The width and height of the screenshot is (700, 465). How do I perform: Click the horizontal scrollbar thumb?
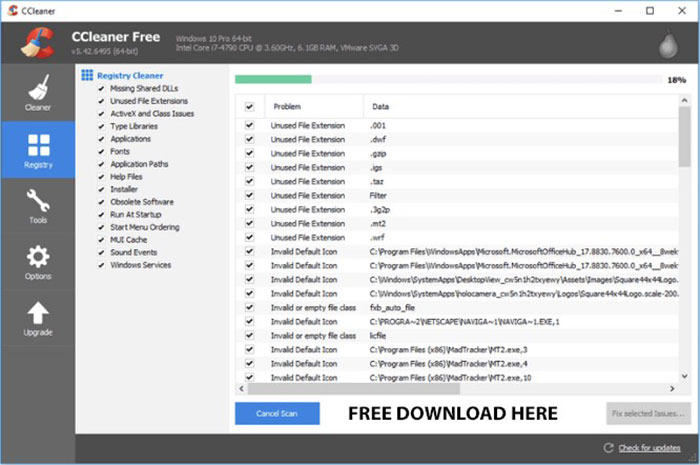pos(354,389)
